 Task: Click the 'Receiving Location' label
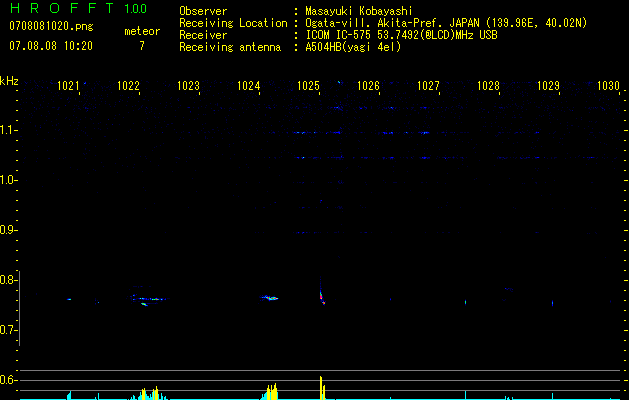(x=233, y=23)
